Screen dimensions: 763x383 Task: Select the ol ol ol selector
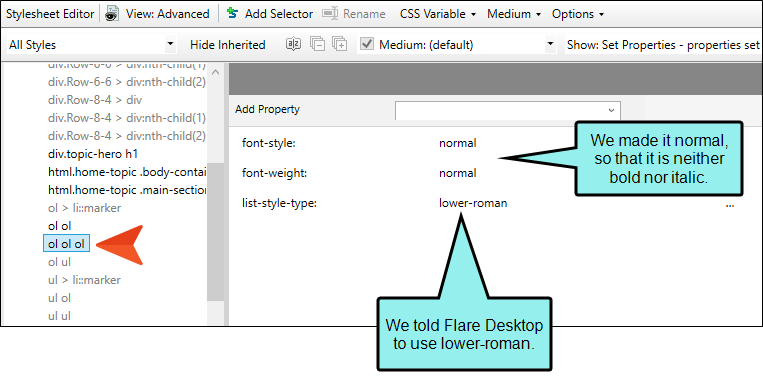[66, 244]
